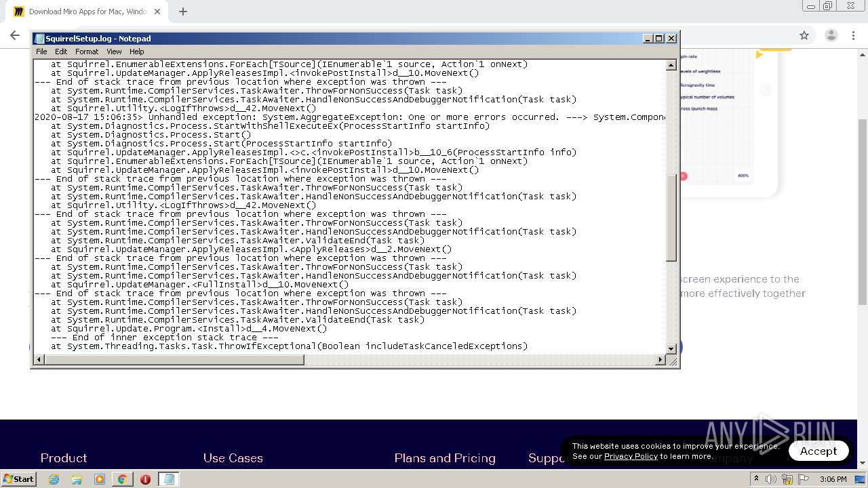Image resolution: width=868 pixels, height=488 pixels.
Task: Open the Use Cases footer link
Action: click(233, 458)
